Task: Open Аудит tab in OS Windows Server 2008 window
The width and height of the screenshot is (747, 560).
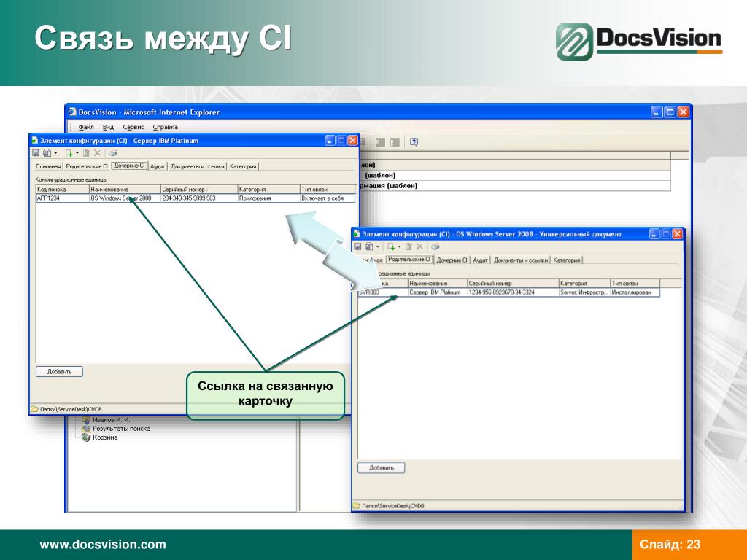Action: (x=480, y=260)
